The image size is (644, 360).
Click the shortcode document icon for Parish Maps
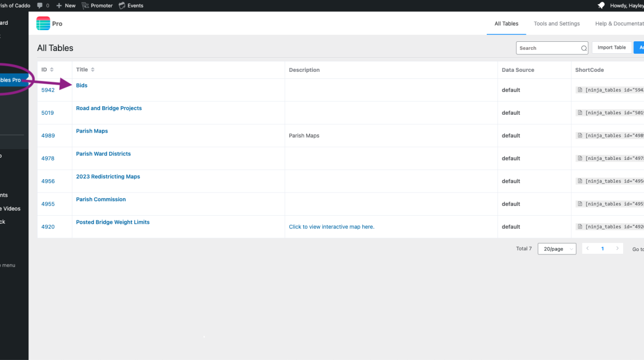(x=580, y=136)
